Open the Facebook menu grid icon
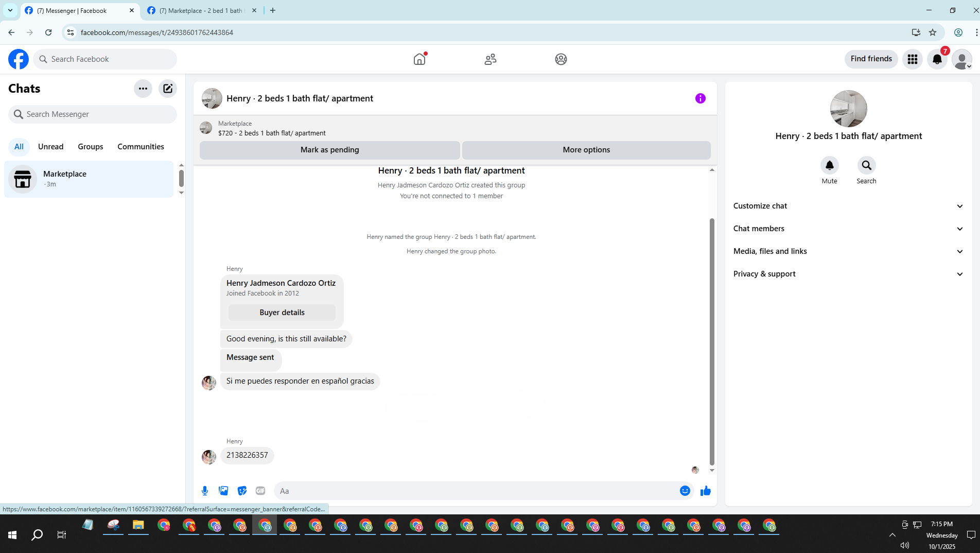Viewport: 980px width, 553px height. tap(913, 59)
